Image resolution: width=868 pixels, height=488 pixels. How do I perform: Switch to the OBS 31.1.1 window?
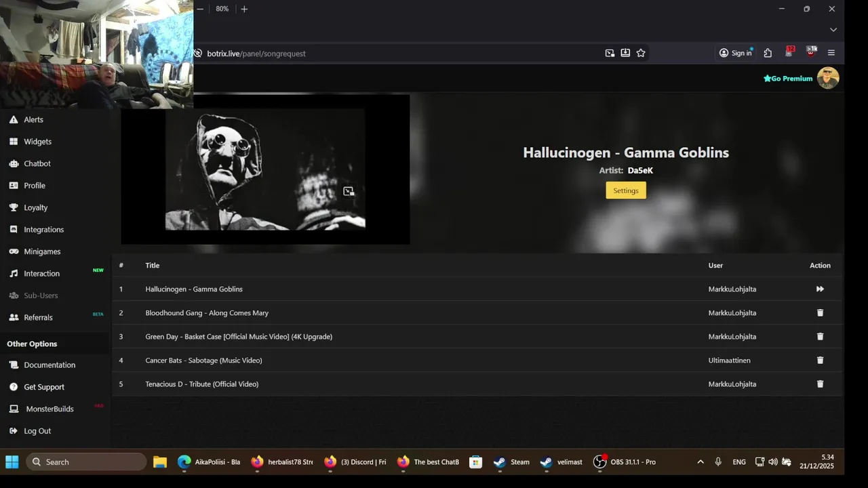(625, 462)
